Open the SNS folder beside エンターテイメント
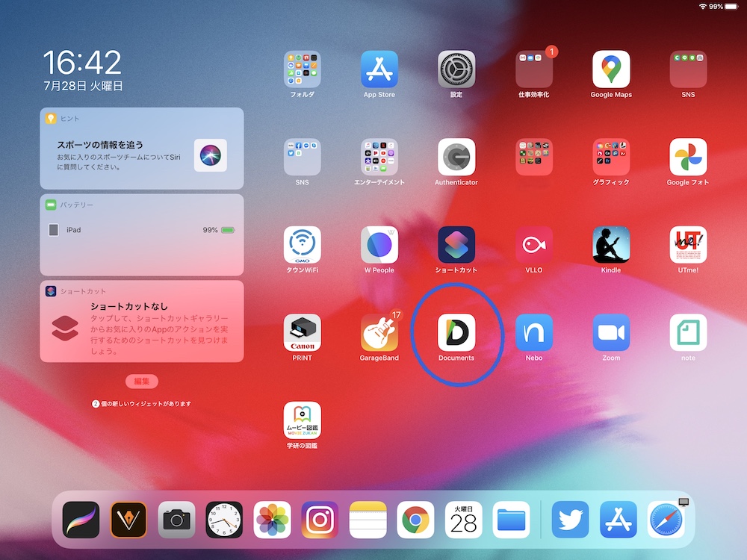 (x=302, y=157)
